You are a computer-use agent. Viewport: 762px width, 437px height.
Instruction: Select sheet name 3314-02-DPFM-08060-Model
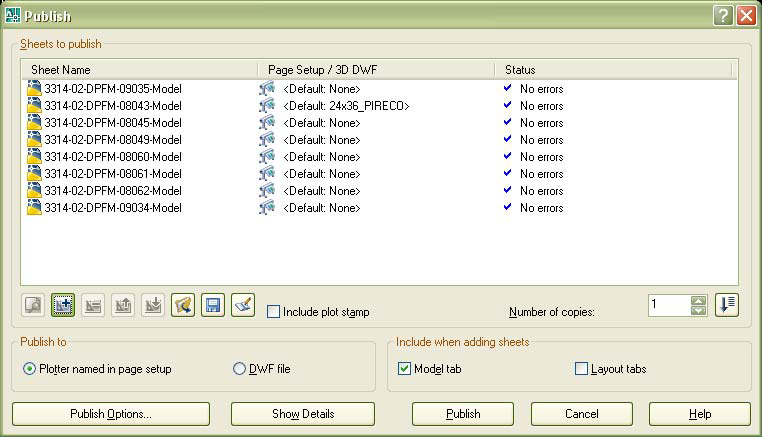tap(113, 157)
